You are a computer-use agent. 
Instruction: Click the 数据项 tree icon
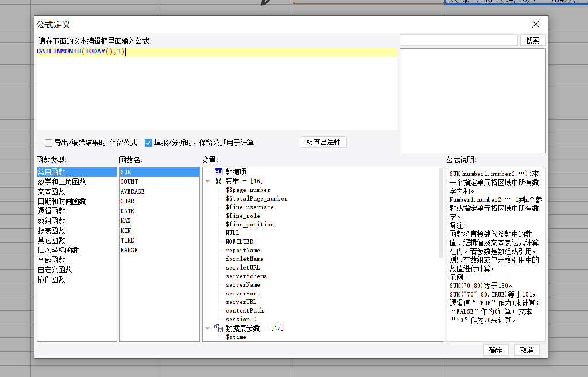coord(218,172)
